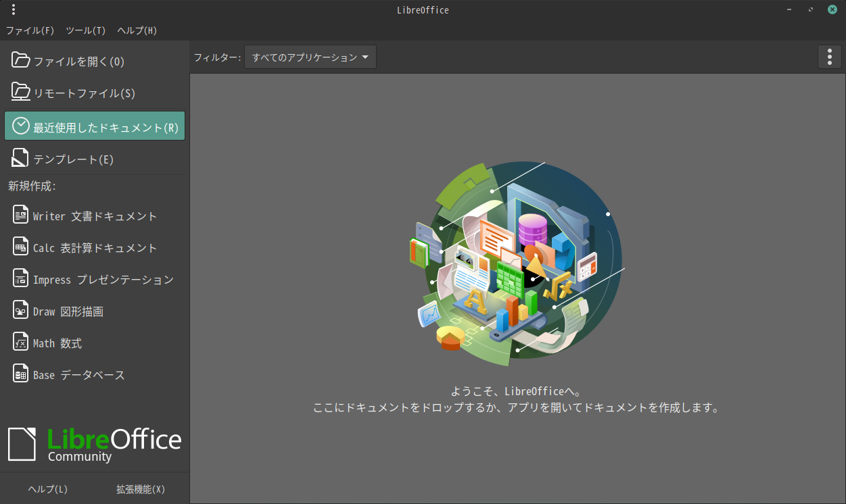Open the window menu dots in title bar
Image resolution: width=846 pixels, height=504 pixels.
(14, 9)
